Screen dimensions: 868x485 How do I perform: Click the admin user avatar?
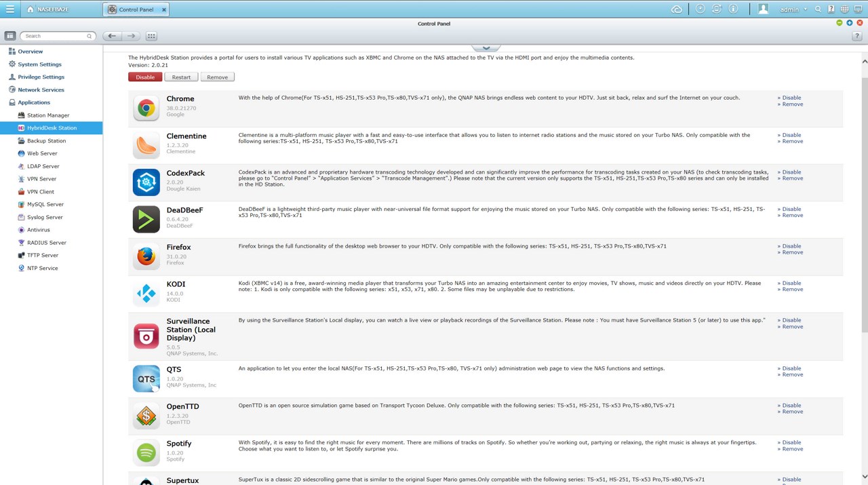coord(763,9)
